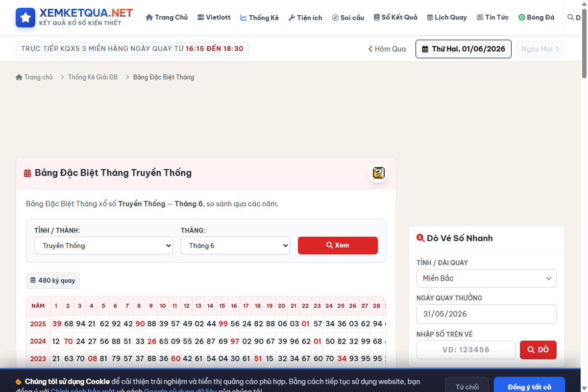Click the ticket number input VD: 123456

click(x=466, y=350)
